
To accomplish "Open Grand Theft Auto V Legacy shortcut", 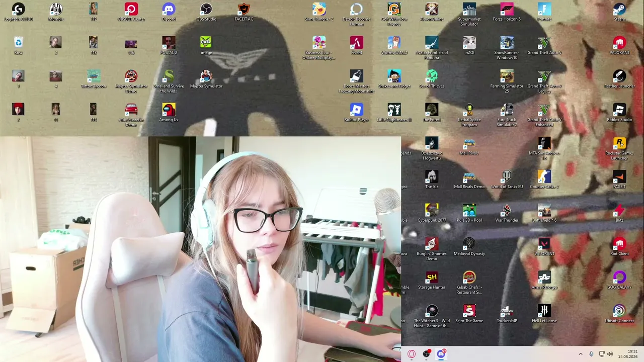I will (x=544, y=81).
